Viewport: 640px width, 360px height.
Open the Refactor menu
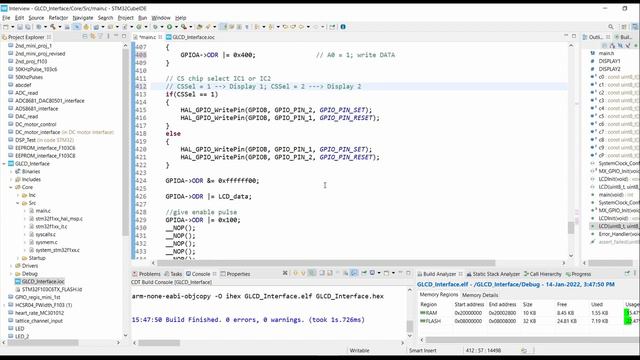[58, 18]
